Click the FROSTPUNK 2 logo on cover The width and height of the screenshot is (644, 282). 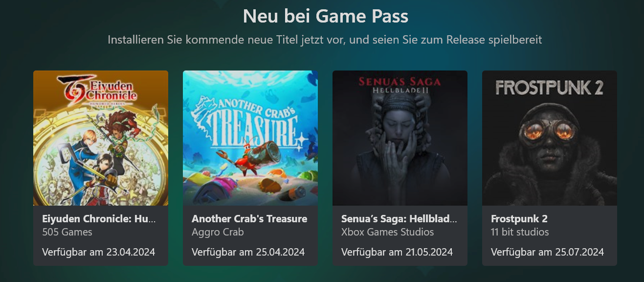click(x=549, y=88)
